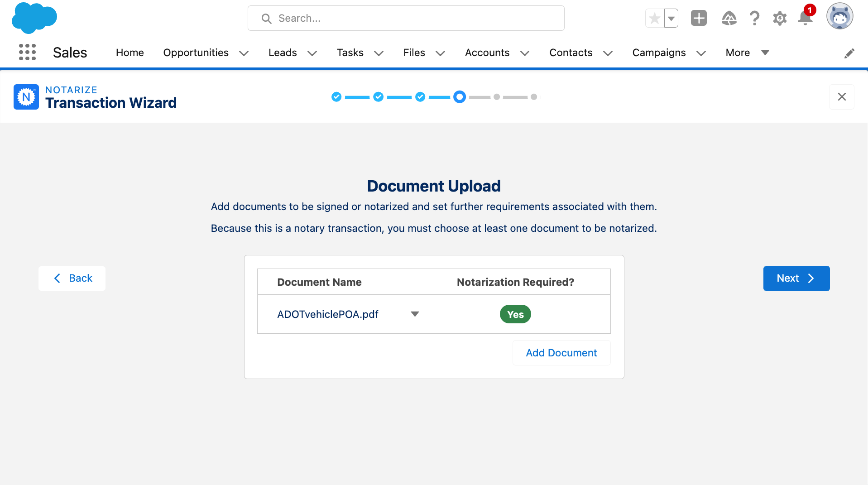
Task: Click the edit pencil on the nav bar
Action: click(x=850, y=53)
